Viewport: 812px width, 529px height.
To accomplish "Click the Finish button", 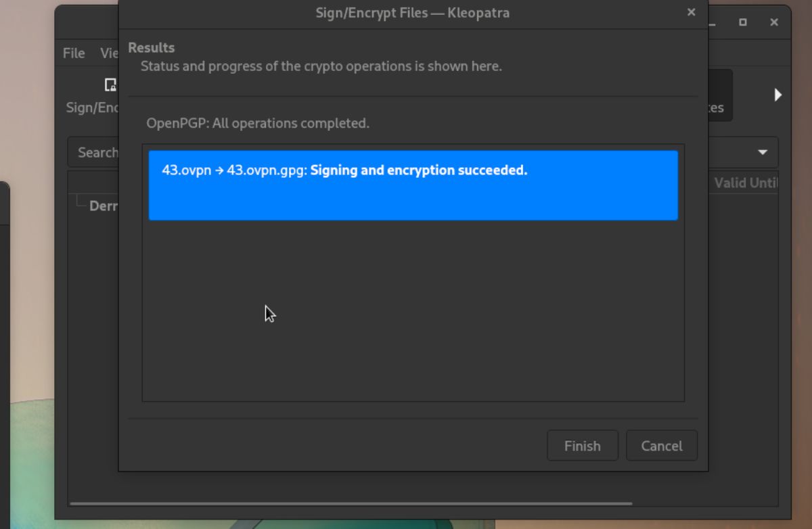I will [583, 446].
